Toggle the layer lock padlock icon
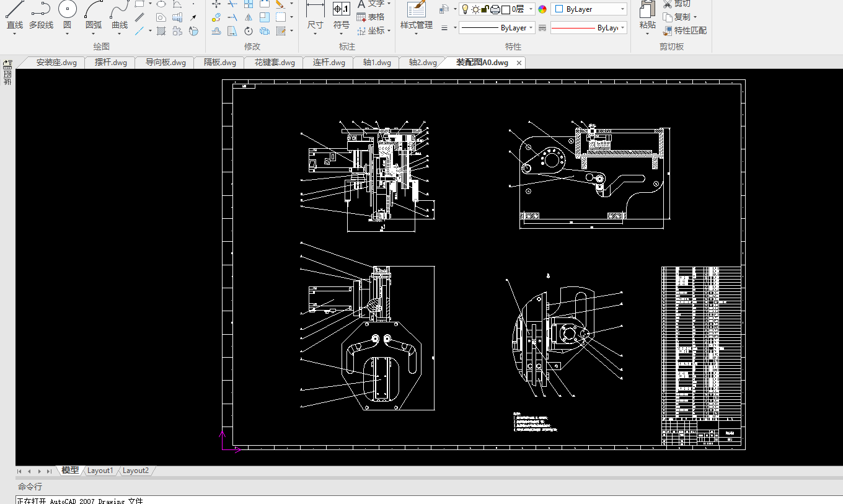Screen dimensions: 843x504 point(485,9)
